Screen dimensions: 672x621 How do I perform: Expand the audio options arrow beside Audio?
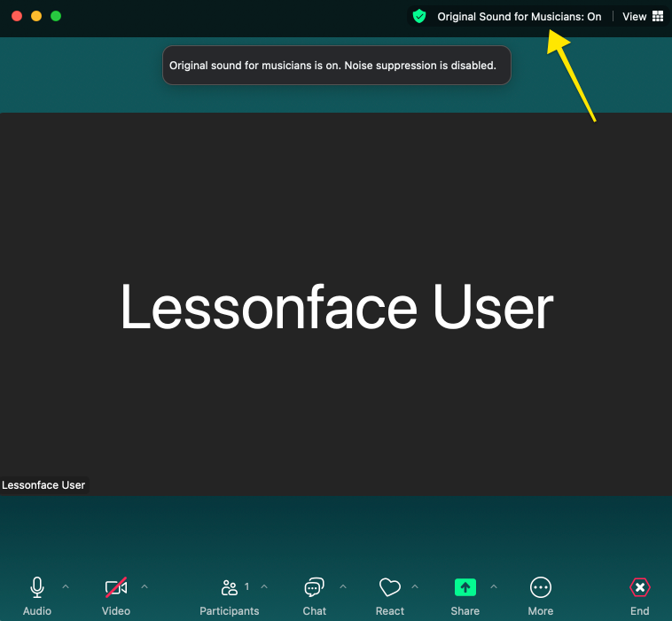[x=66, y=586]
